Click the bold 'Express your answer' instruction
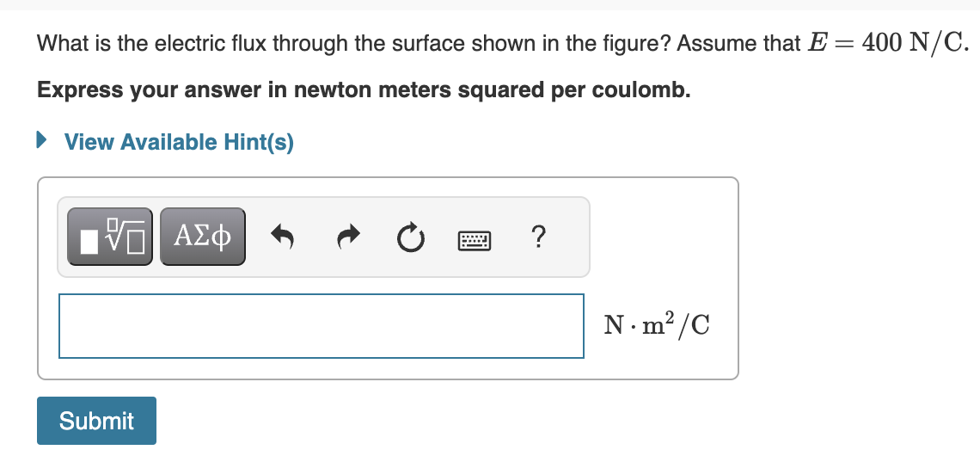 [x=364, y=90]
